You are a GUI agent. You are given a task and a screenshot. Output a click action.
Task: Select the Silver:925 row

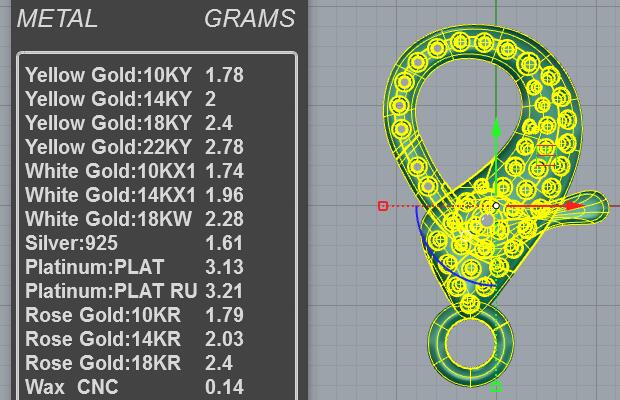(x=134, y=243)
